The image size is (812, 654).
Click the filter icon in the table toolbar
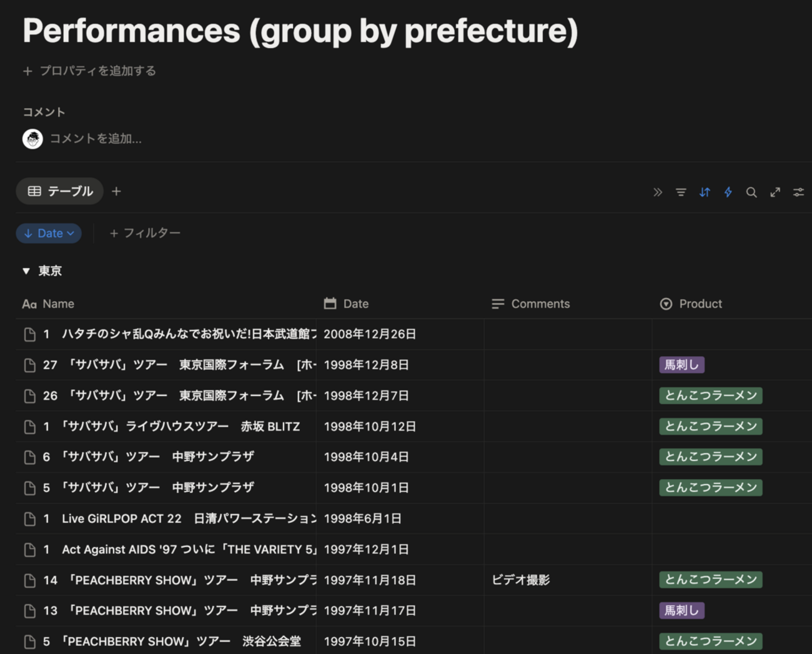pos(681,192)
